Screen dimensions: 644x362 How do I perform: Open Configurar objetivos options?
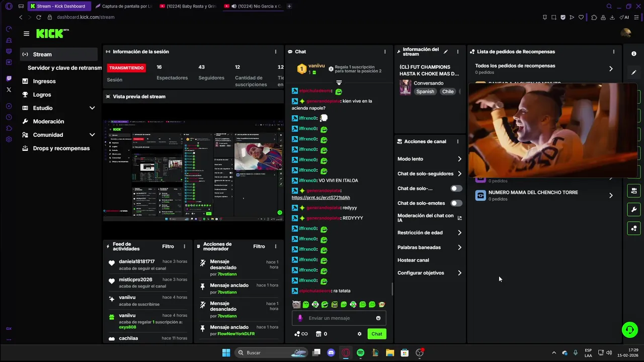pyautogui.click(x=430, y=273)
